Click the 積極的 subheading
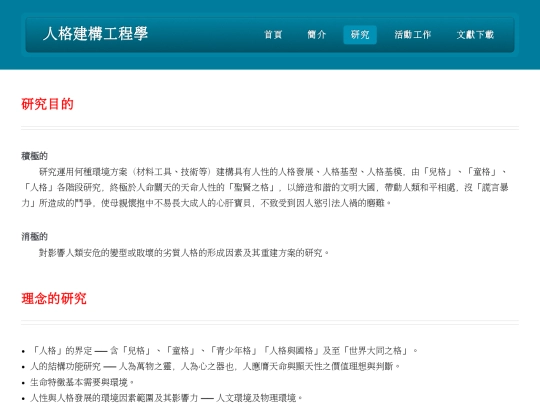Screen dimensions: 540x405 (34, 156)
